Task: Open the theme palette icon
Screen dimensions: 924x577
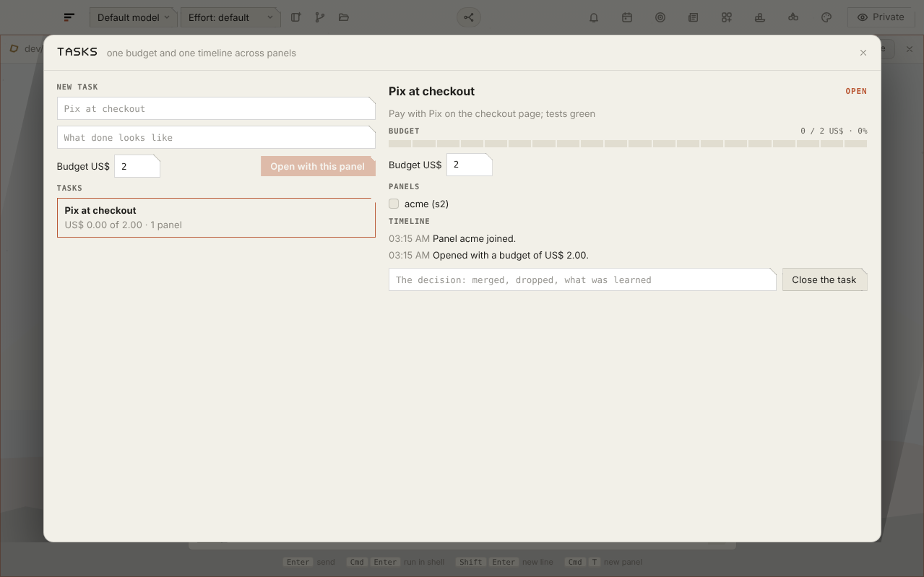Action: coord(826,17)
